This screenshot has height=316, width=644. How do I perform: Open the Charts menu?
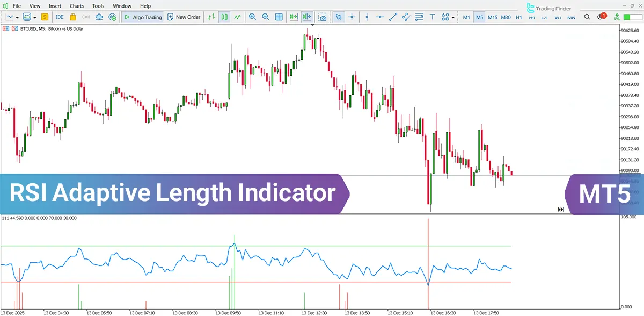[77, 5]
